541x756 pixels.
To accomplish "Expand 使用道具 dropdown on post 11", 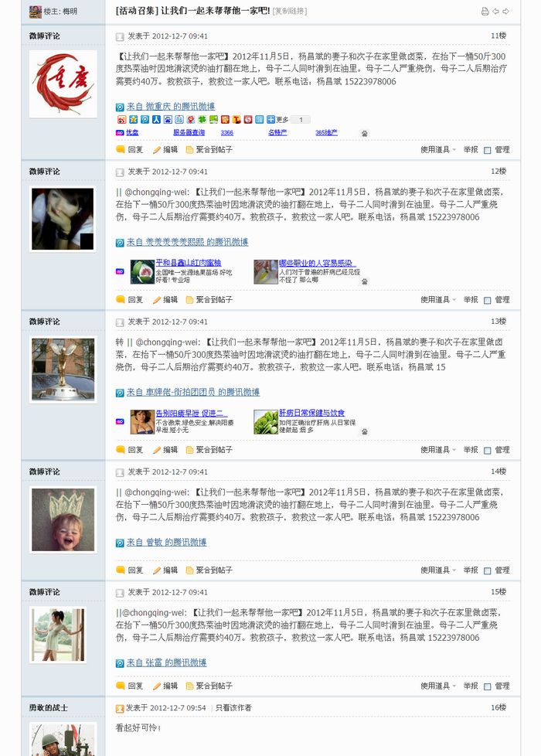I will [x=437, y=149].
